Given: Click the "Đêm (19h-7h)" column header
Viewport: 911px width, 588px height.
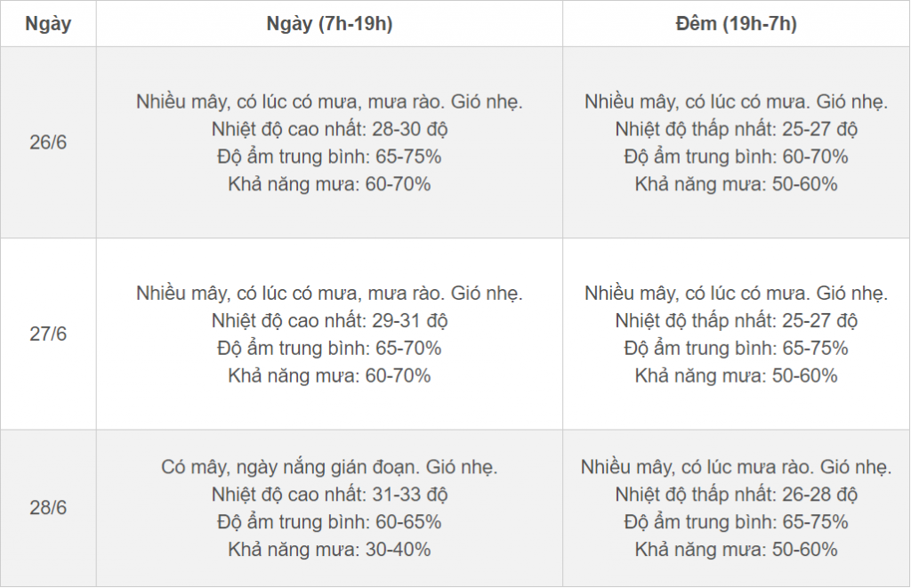Looking at the screenshot, I should pos(736,24).
